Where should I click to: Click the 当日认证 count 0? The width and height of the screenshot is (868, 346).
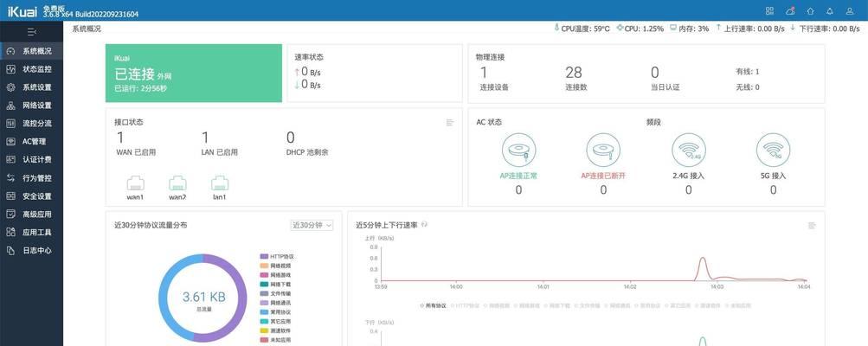tap(655, 73)
